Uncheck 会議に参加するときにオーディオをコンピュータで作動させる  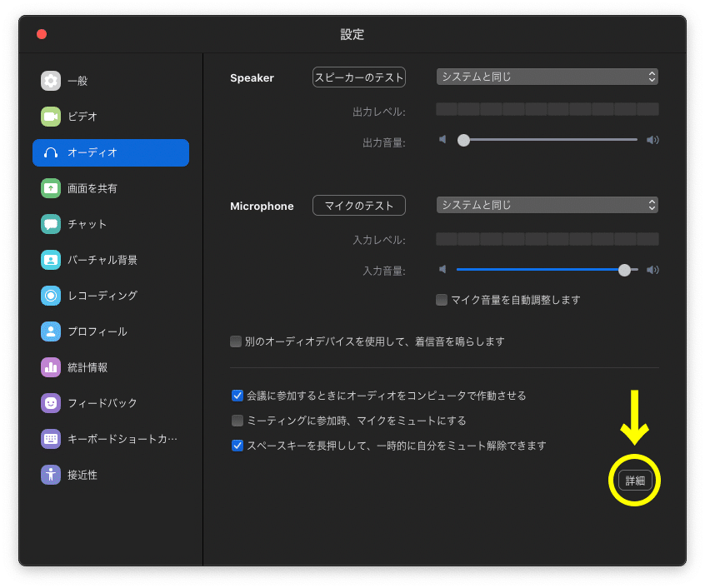[237, 396]
